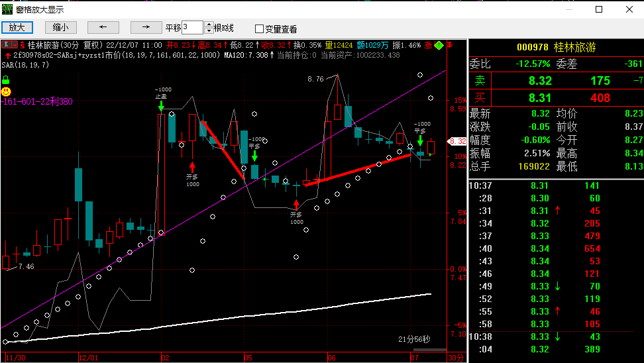Screen dimensions: 644x363
Task: Click the 买 buy quote row label
Action: (x=480, y=98)
